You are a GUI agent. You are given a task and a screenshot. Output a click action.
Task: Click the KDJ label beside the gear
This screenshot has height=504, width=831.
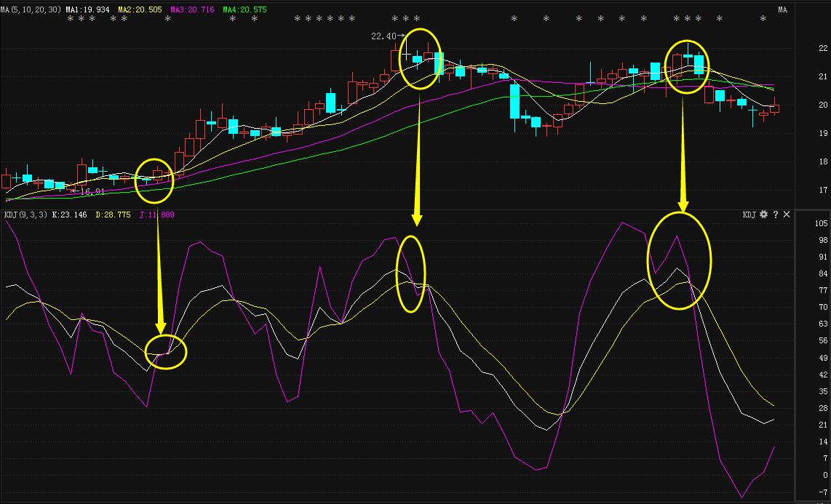(x=749, y=215)
